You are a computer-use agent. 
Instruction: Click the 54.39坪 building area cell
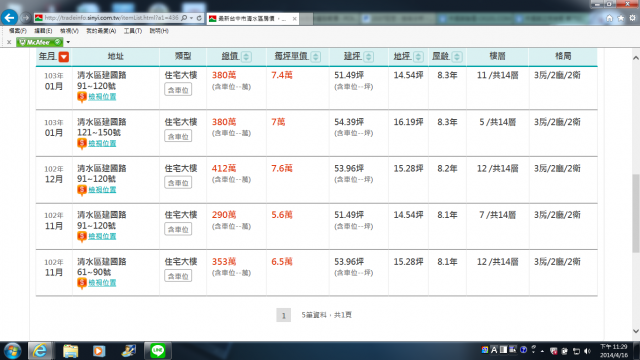tap(349, 122)
